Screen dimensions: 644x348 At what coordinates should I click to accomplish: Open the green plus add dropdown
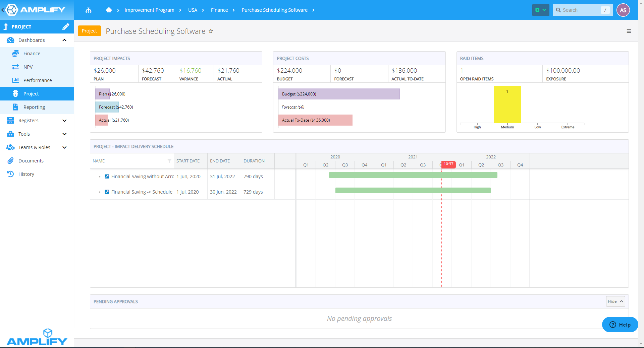click(x=540, y=10)
